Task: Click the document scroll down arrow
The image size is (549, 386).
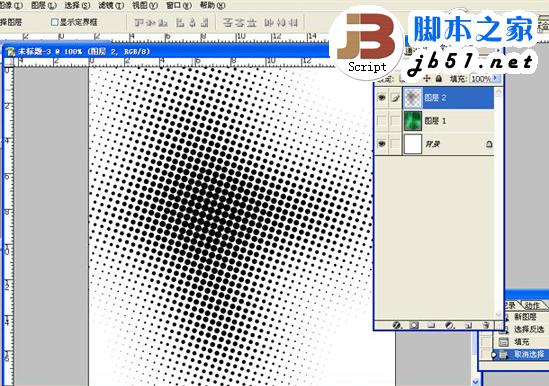Action: 475,381
